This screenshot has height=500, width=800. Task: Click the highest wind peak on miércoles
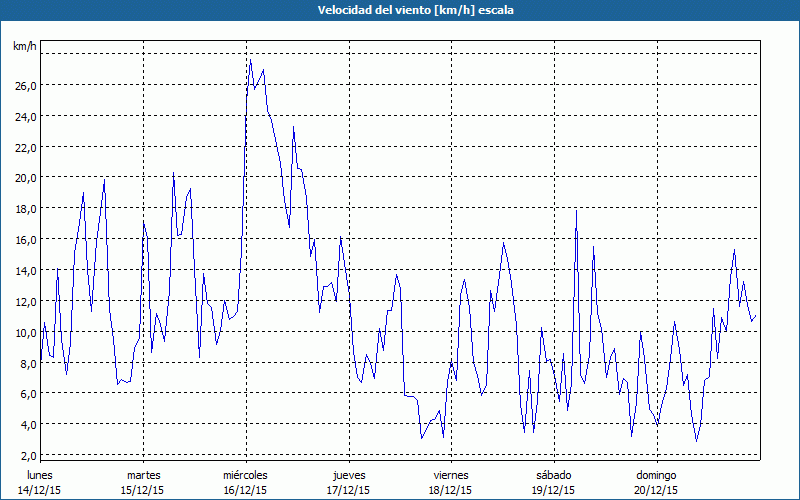pyautogui.click(x=250, y=60)
